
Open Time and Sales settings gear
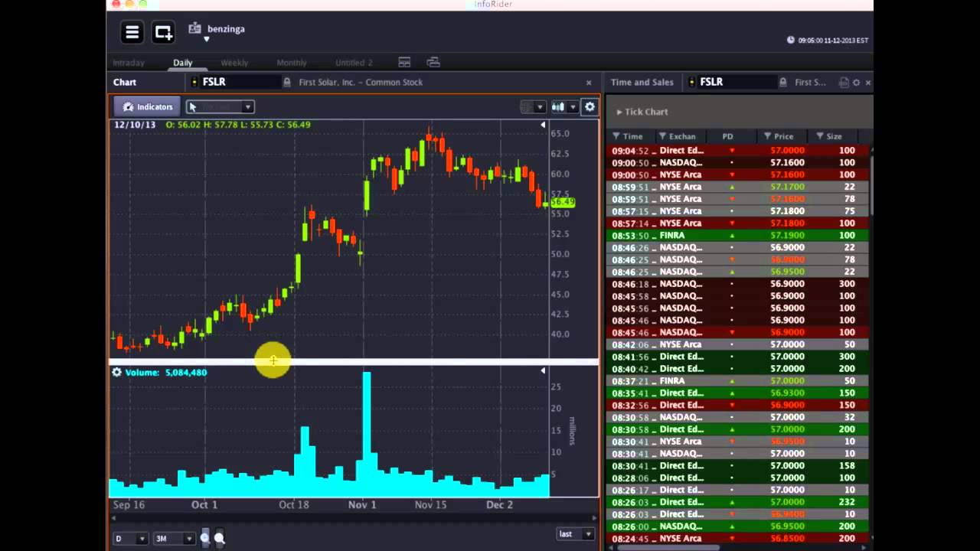[x=857, y=82]
